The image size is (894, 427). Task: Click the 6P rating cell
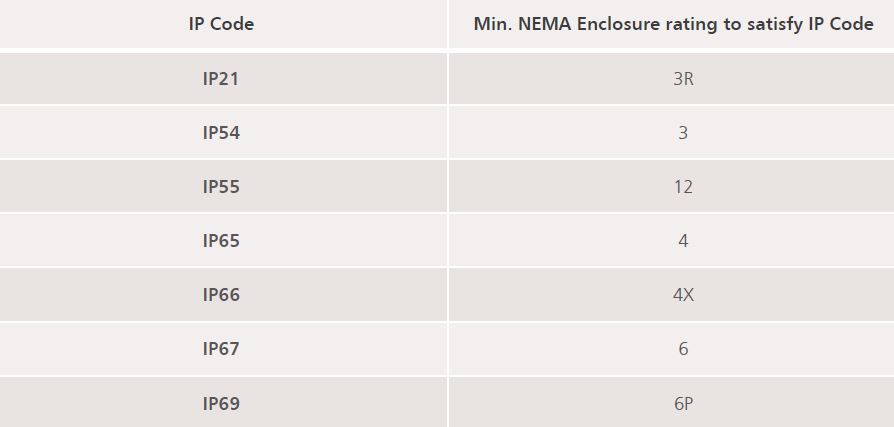pos(683,404)
